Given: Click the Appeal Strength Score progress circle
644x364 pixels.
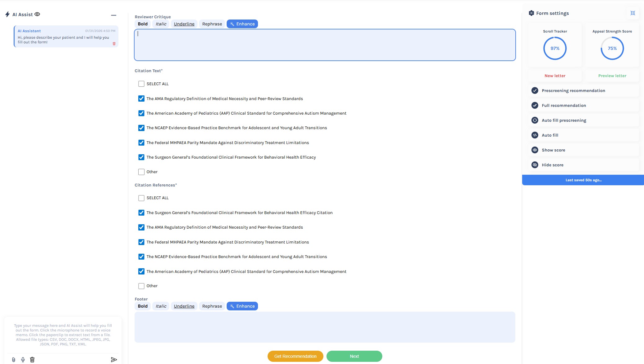Looking at the screenshot, I should coord(612,48).
